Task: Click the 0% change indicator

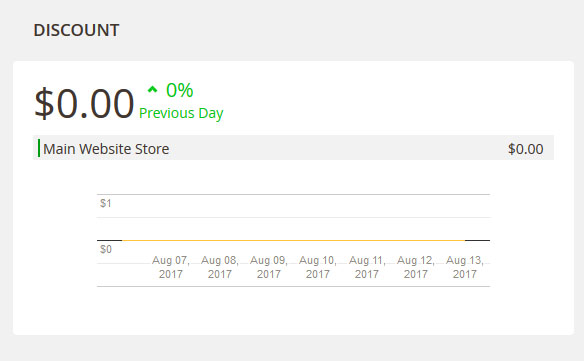Action: 180,90
